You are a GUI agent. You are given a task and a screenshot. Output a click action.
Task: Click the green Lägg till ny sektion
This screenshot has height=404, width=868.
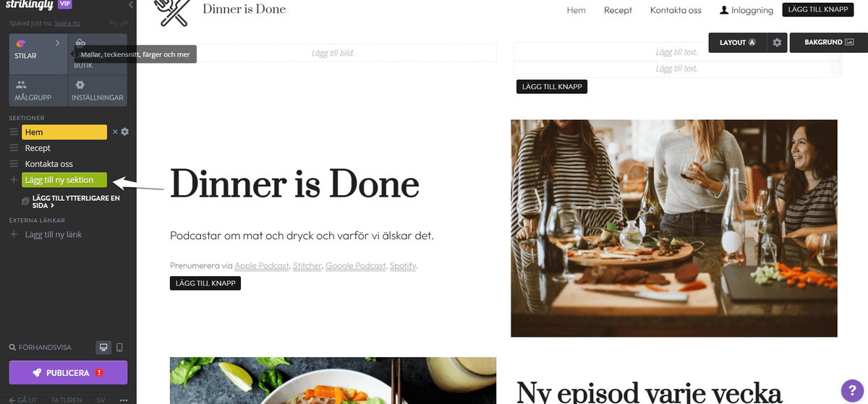pos(64,180)
